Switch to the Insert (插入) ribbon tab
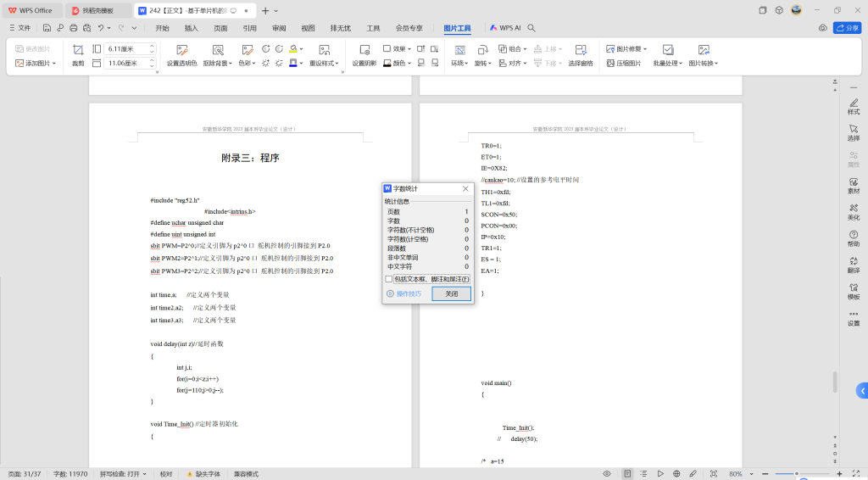868x480 pixels. pos(191,28)
